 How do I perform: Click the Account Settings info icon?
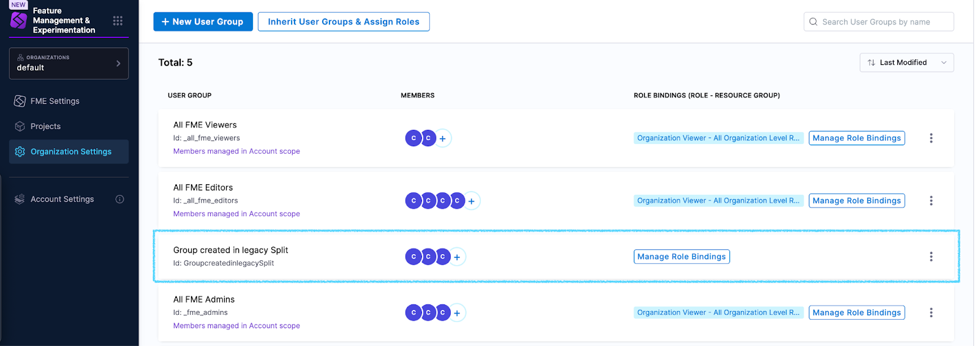[x=120, y=199]
